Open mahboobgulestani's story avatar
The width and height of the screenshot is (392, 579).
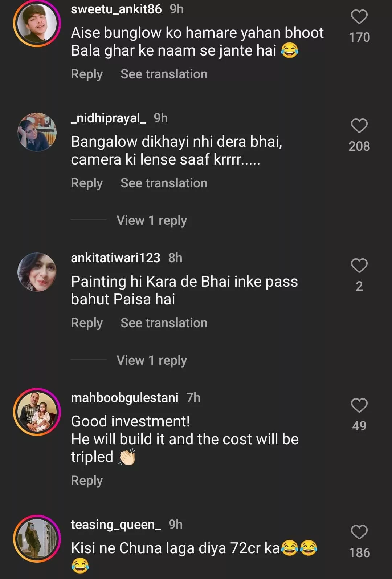[37, 412]
